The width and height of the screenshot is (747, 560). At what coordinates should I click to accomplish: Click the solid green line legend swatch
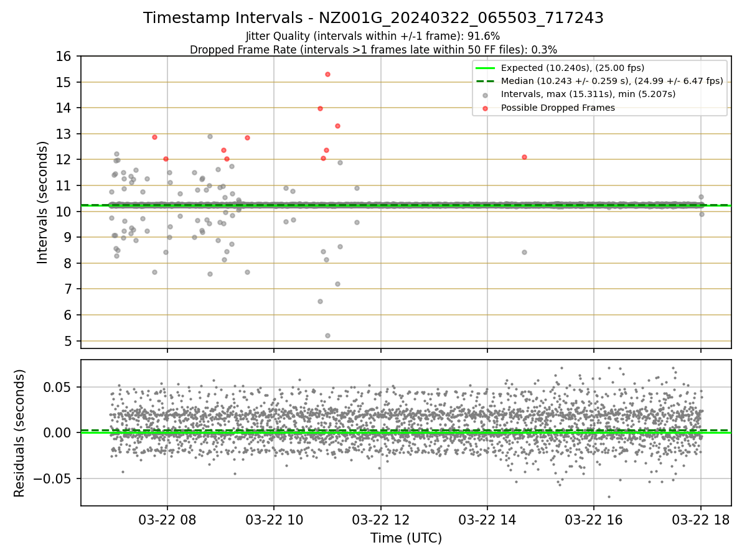tap(485, 68)
